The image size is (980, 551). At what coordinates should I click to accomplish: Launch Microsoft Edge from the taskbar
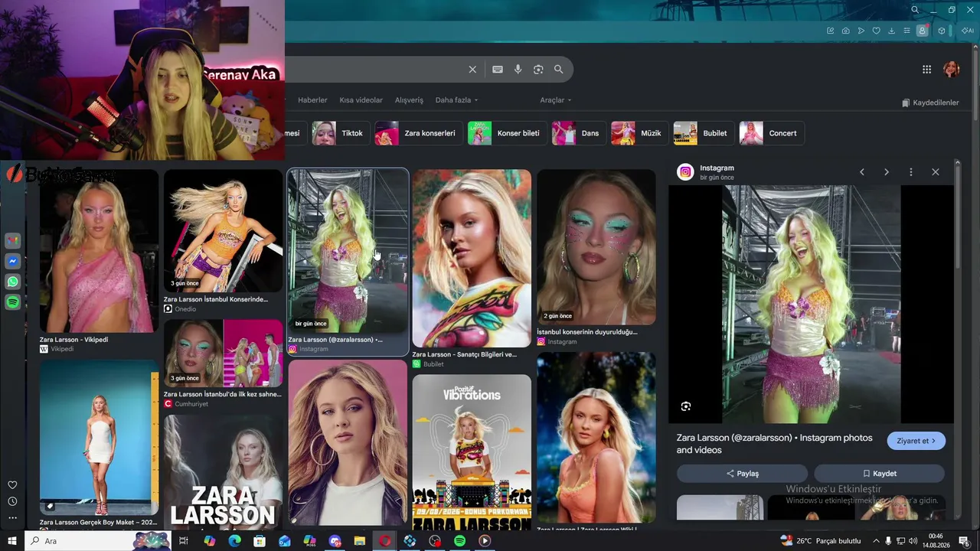tap(234, 541)
